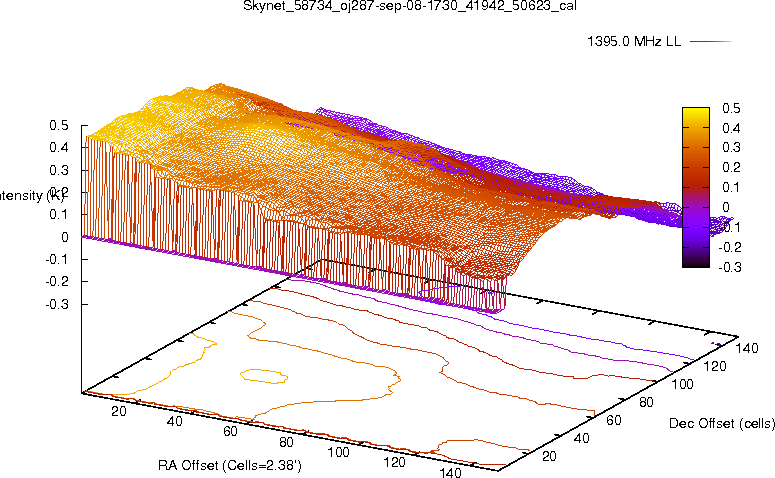This screenshot has height=478, width=775.
Task: Click color bar scale label -0.2
Action: [x=729, y=247]
